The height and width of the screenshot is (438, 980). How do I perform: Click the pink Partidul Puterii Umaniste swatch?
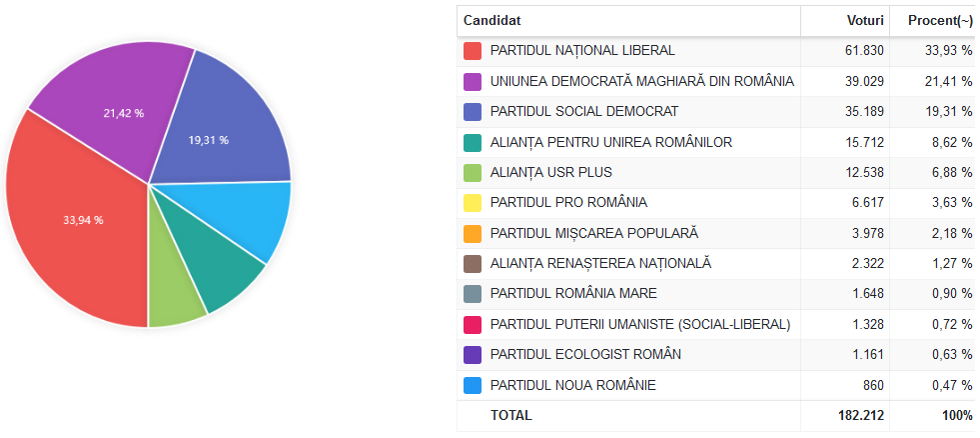click(x=472, y=325)
